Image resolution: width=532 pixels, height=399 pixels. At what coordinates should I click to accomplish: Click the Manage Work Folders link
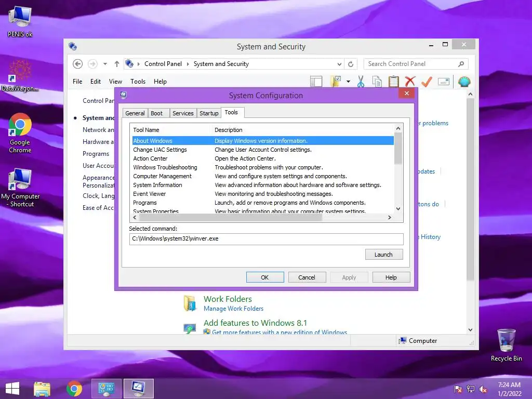233,309
